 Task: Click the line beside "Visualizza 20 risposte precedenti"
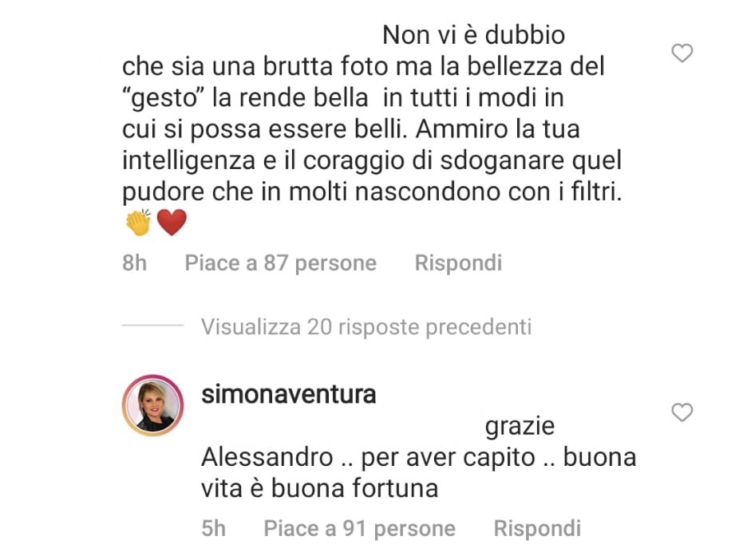click(152, 325)
